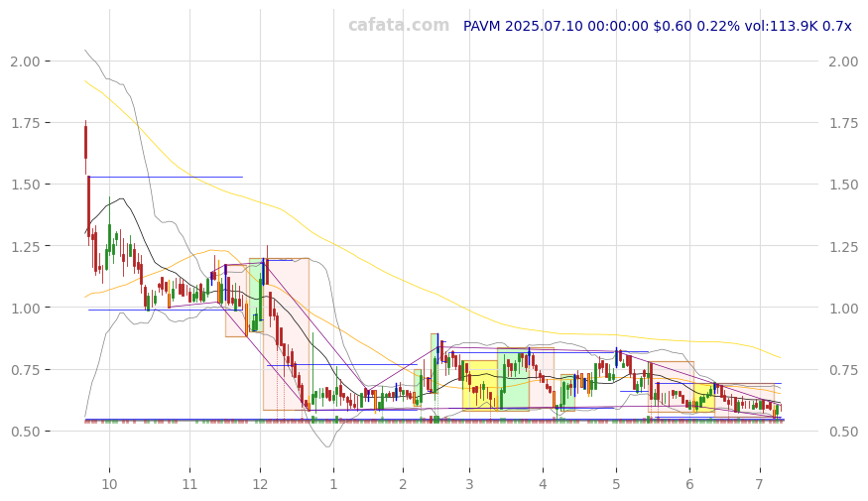Click the yellow shaded box in June

(703, 398)
